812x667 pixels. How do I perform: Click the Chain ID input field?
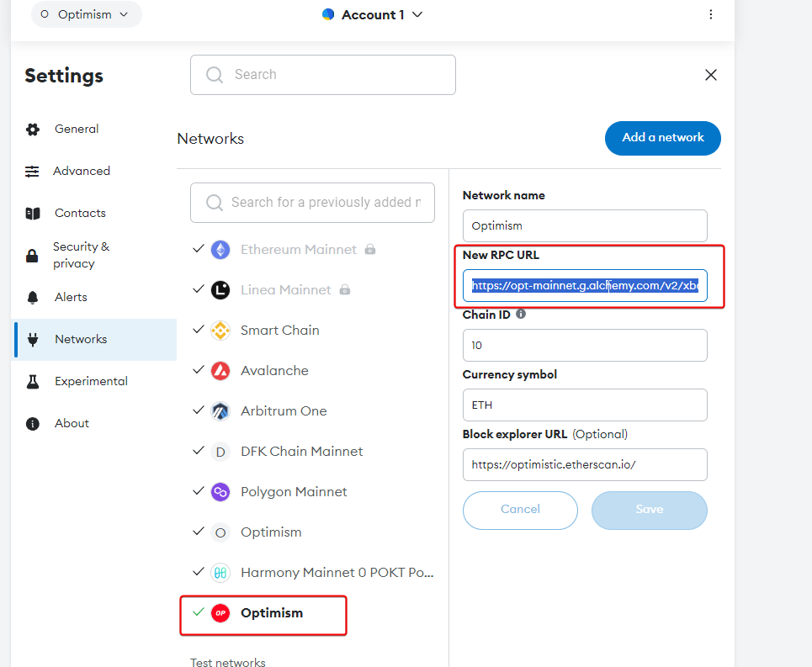[x=585, y=346]
